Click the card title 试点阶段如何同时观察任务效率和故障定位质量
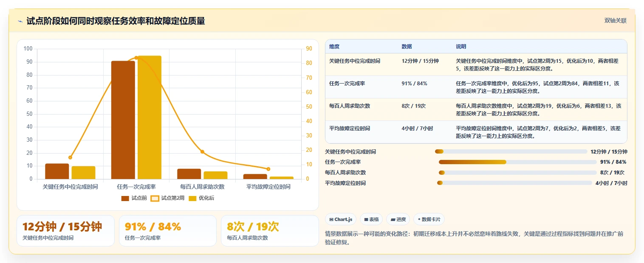Viewport: 644px width, 263px height. [x=116, y=21]
